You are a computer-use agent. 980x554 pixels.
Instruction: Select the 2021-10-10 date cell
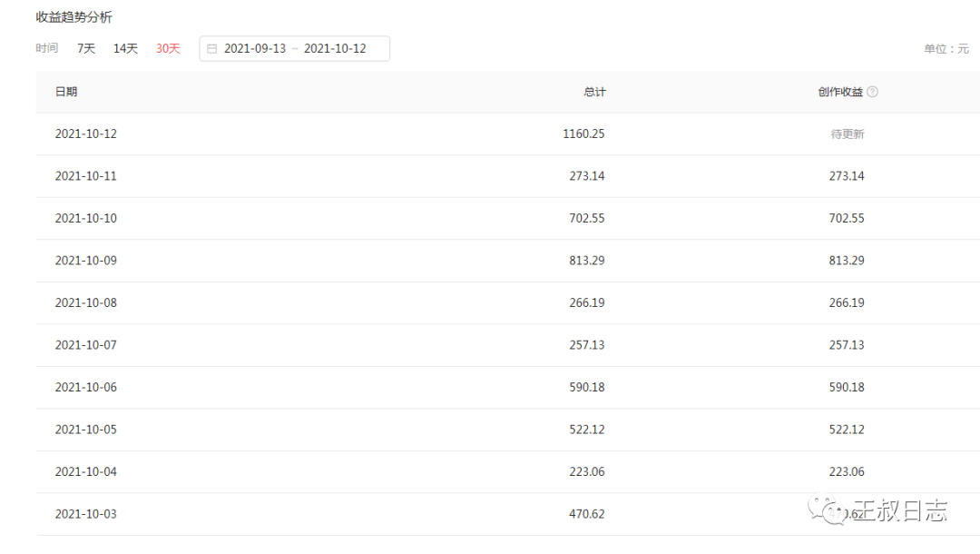pyautogui.click(x=85, y=218)
